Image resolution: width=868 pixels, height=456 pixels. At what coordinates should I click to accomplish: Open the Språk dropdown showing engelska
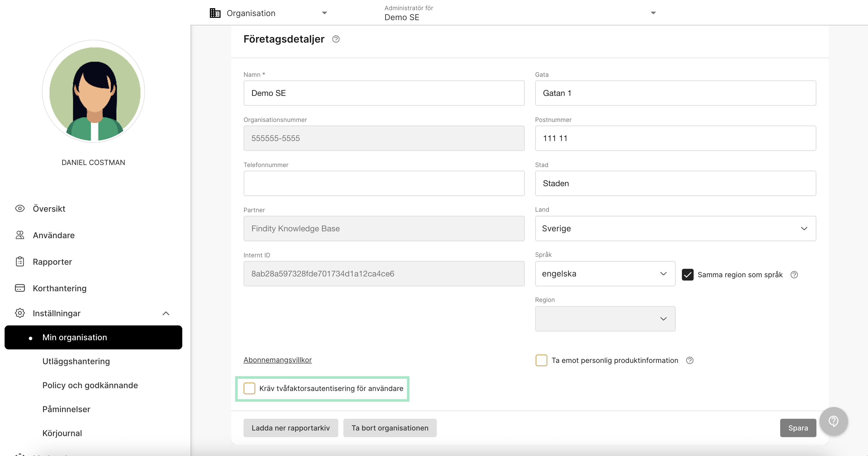pos(605,274)
